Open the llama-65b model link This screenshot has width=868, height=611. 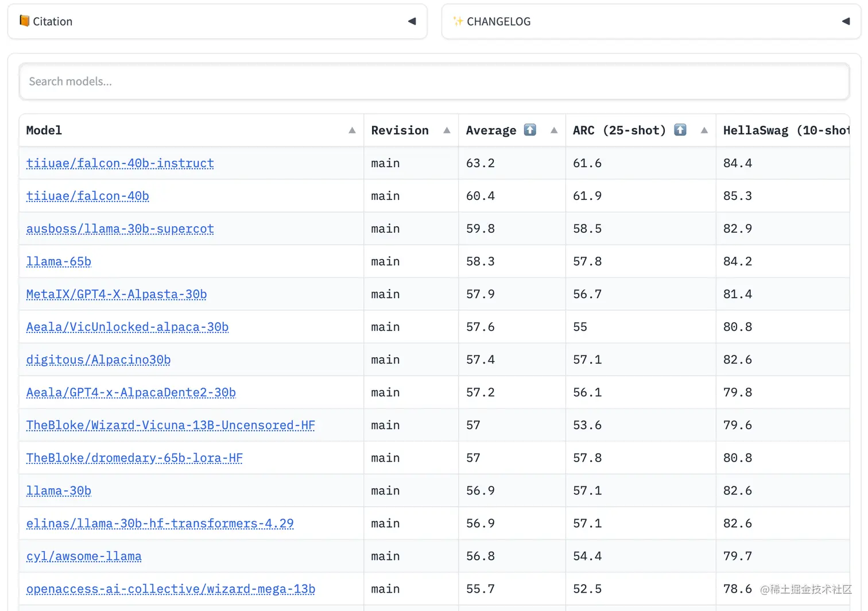coord(59,261)
